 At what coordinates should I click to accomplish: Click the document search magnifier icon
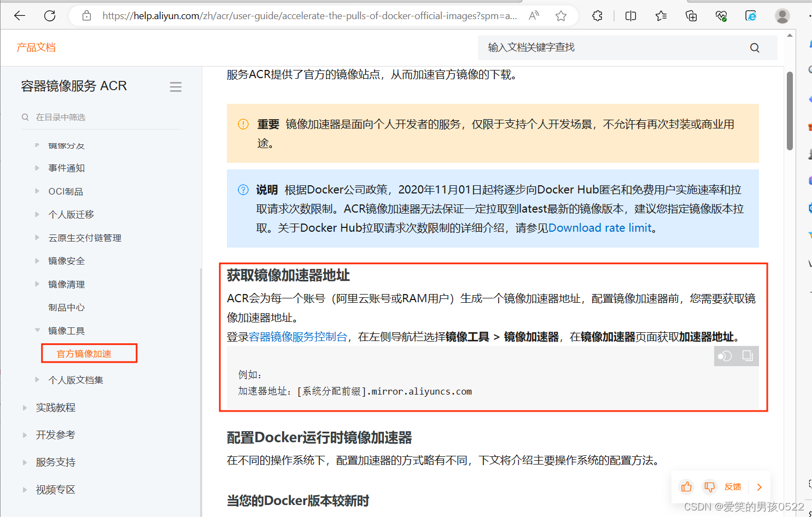pos(755,48)
